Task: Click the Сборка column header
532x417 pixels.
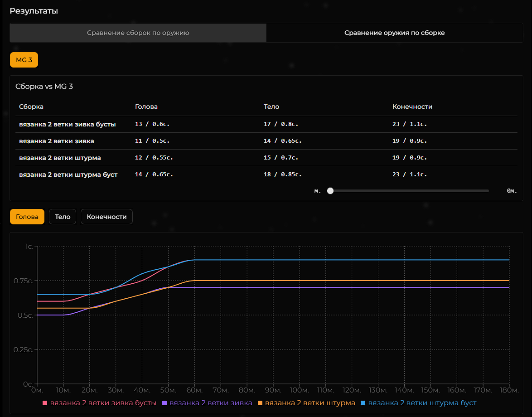Action: click(x=31, y=107)
